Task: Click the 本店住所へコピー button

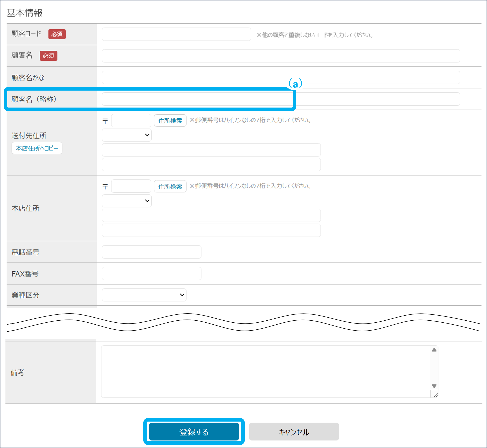Action: tap(37, 148)
